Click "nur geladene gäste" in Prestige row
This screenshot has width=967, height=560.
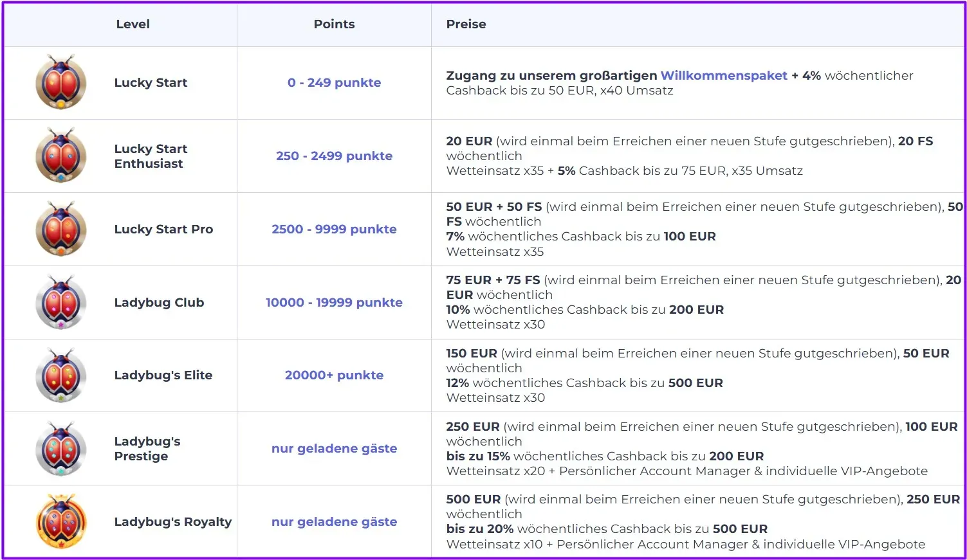334,448
